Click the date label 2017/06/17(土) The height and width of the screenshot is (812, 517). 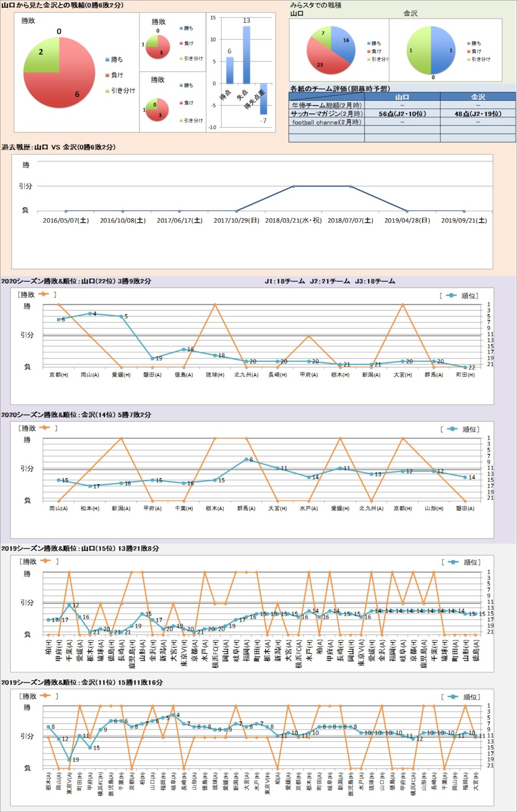[179, 220]
